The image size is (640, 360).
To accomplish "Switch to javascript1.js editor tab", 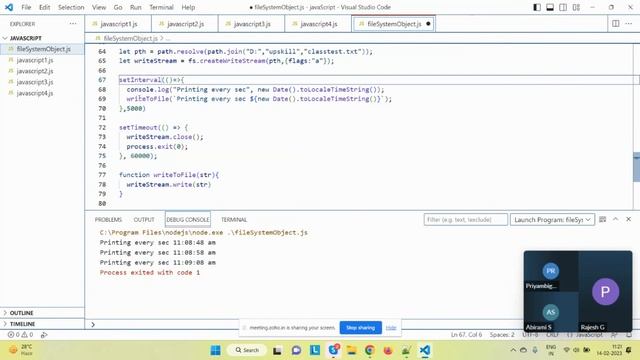I will click(118, 24).
